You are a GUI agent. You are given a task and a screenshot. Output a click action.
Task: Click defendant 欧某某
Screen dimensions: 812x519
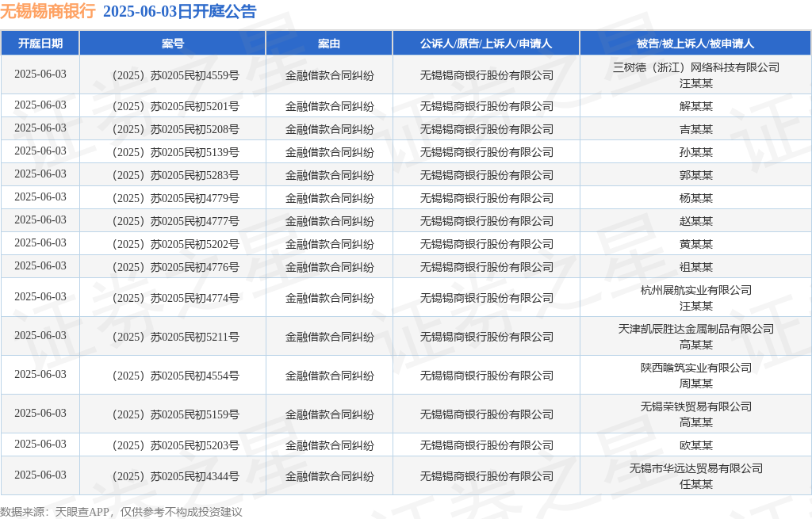[x=696, y=445]
